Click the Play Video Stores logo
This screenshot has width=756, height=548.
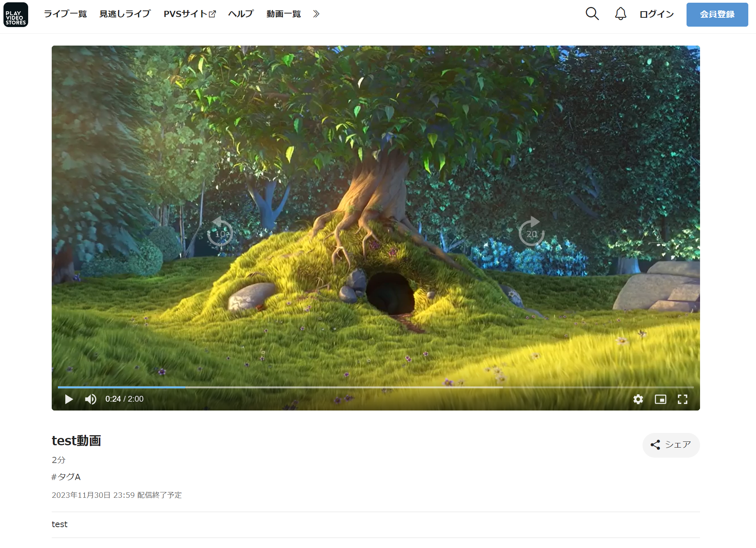coord(16,15)
